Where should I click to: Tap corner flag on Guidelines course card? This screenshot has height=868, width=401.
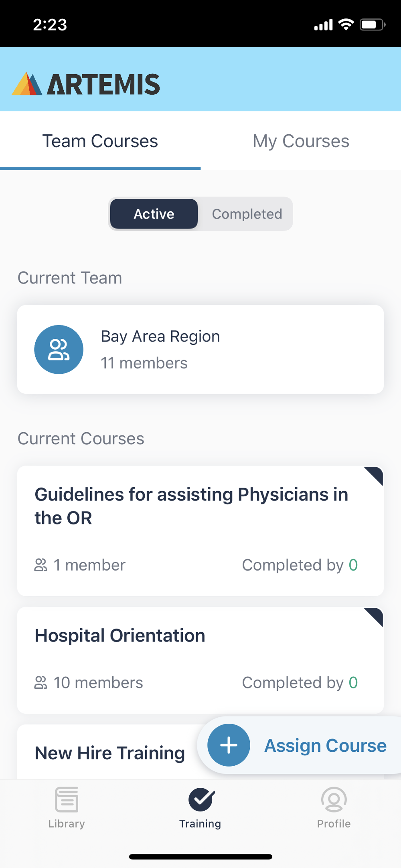click(375, 475)
